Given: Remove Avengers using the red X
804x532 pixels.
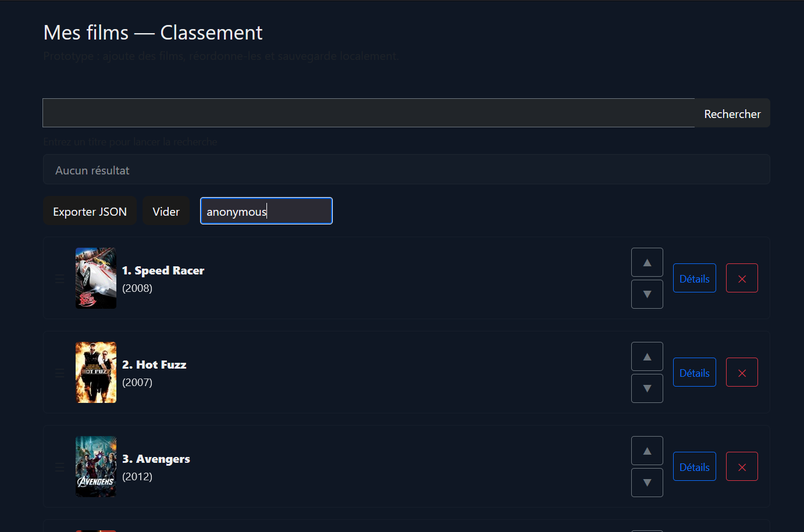Looking at the screenshot, I should [x=742, y=467].
